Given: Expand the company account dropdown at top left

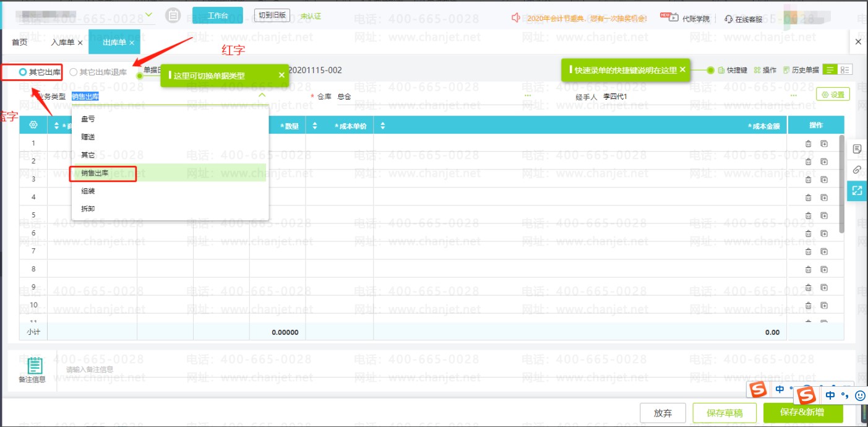Looking at the screenshot, I should point(149,15).
